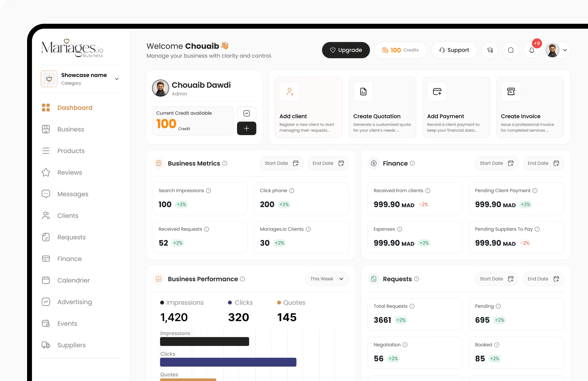Viewport: 588px width, 381px height.
Task: Navigate to Suppliers in sidebar
Action: (71, 345)
